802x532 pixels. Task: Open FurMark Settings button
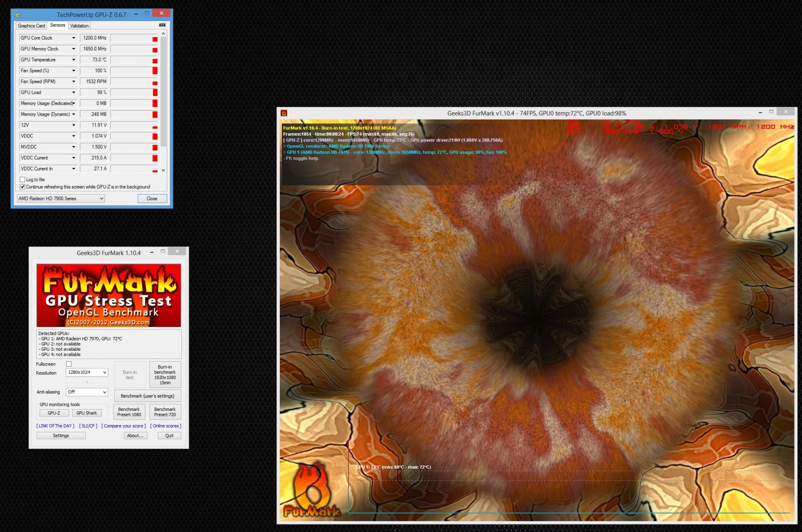pyautogui.click(x=61, y=436)
